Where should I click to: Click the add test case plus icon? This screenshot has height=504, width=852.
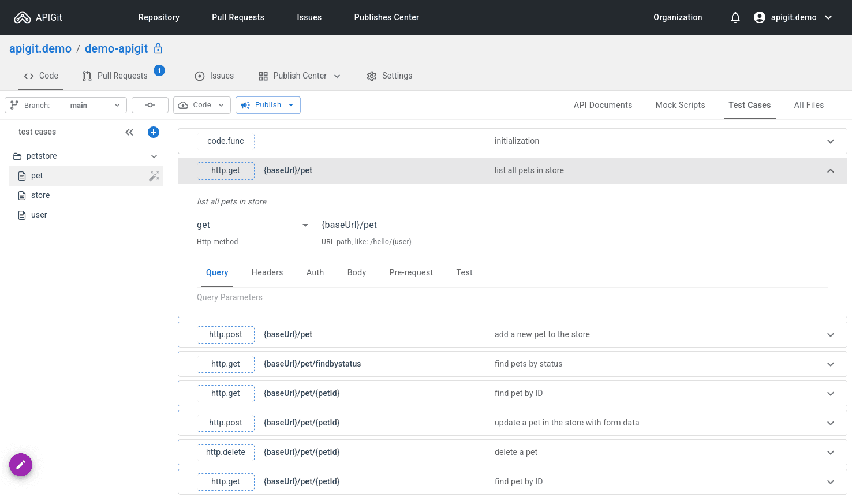154,132
